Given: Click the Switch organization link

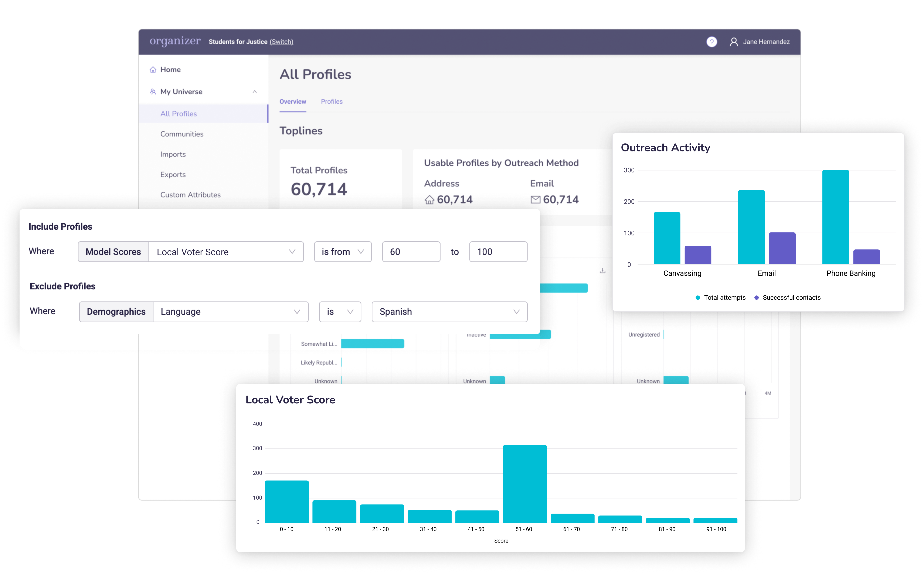Looking at the screenshot, I should (x=281, y=42).
